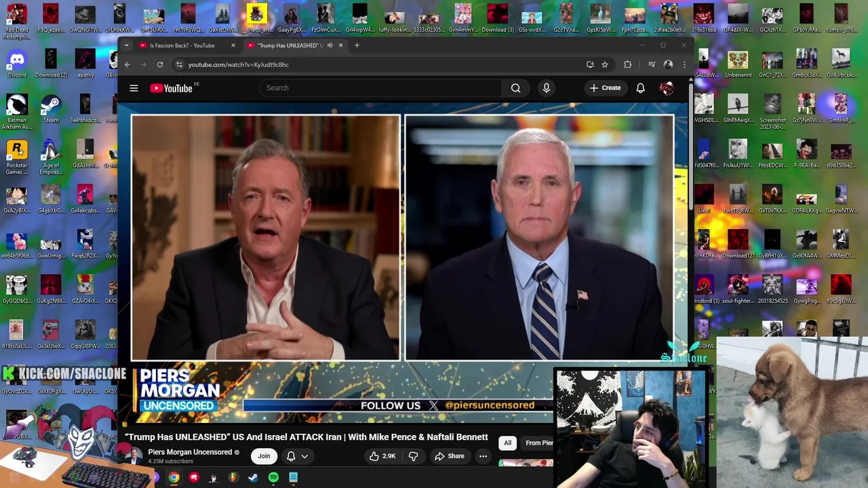Select the 'Screenshot 2023-06' desktop file
Viewport: 868px width, 488px height.
tap(772, 113)
